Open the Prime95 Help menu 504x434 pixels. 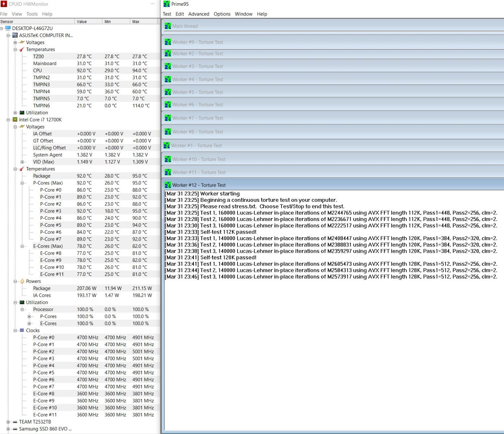tap(262, 14)
